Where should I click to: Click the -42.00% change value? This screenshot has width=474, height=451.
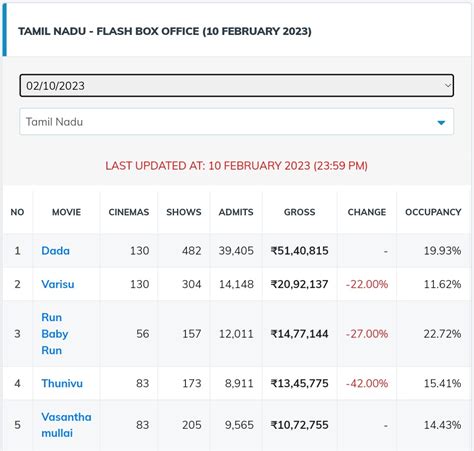pyautogui.click(x=367, y=383)
